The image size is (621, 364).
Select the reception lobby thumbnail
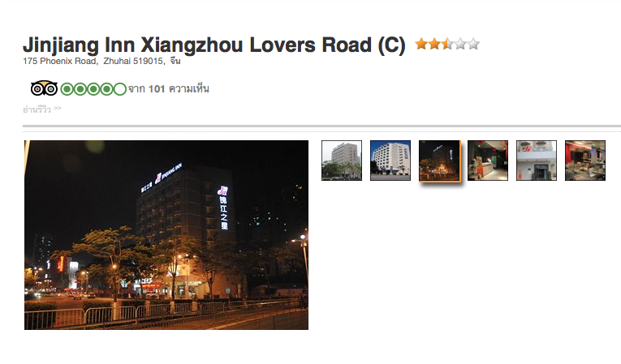click(x=488, y=161)
